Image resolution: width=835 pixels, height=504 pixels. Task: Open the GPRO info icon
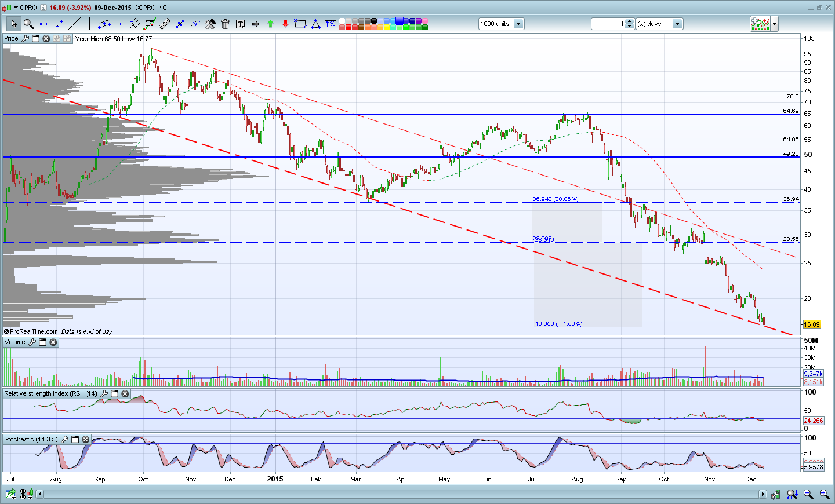click(43, 8)
